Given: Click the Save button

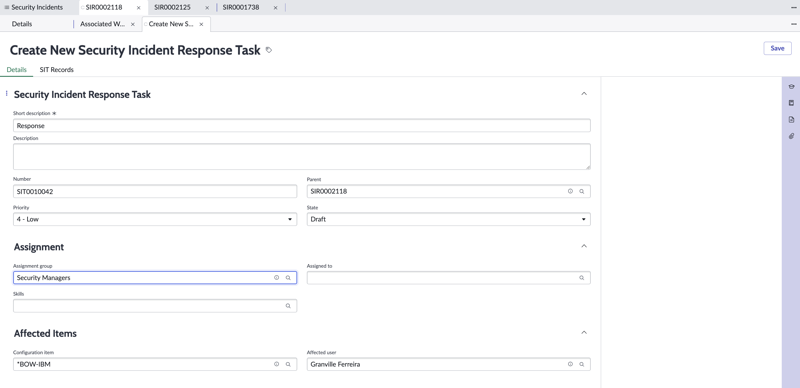Looking at the screenshot, I should coord(777,48).
